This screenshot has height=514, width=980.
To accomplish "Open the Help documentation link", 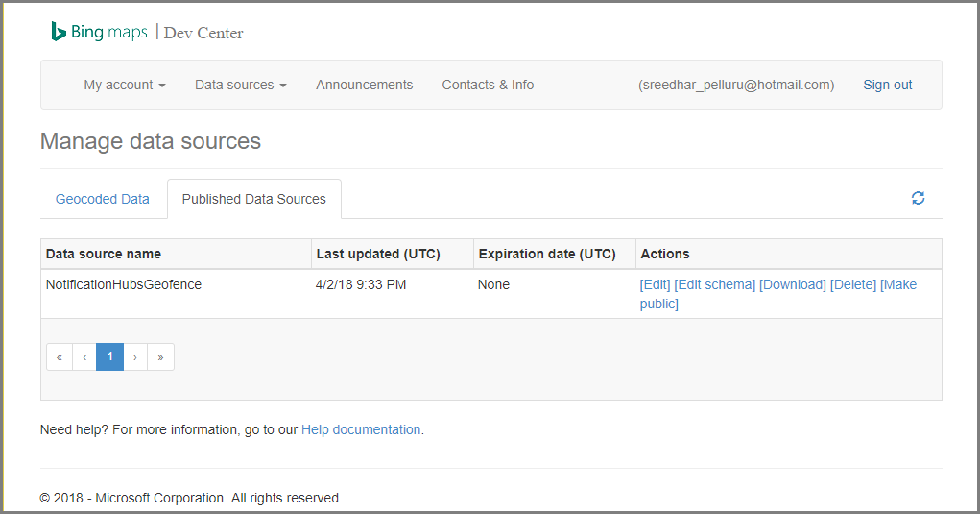I will click(x=361, y=429).
